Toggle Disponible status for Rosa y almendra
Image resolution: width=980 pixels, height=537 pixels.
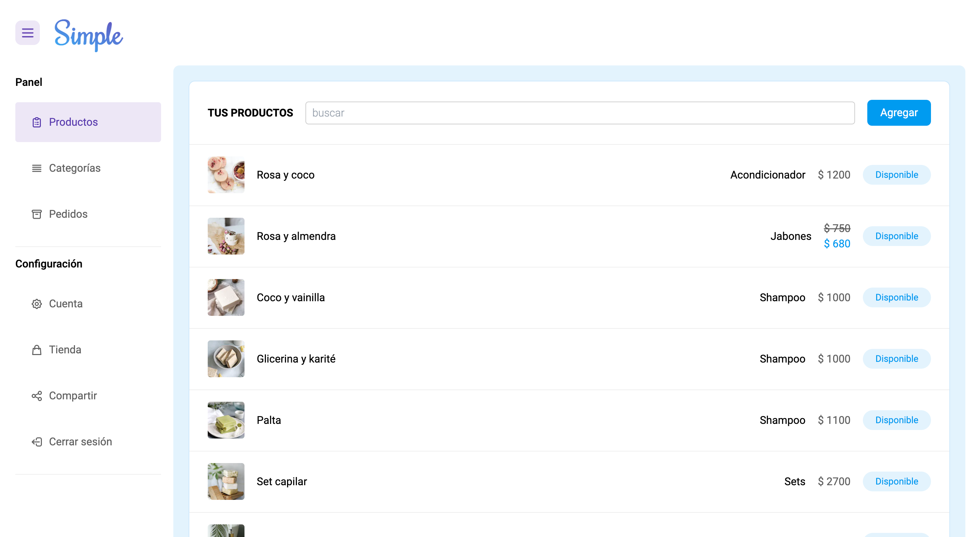[x=896, y=236]
